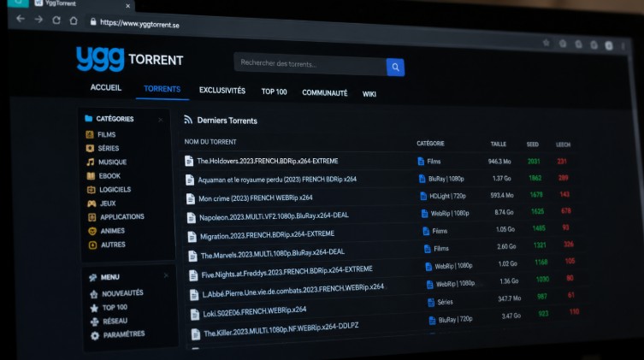Open Aquaman et le royaume perdu torrent
Screen dimensions: 644x360
tap(277, 180)
